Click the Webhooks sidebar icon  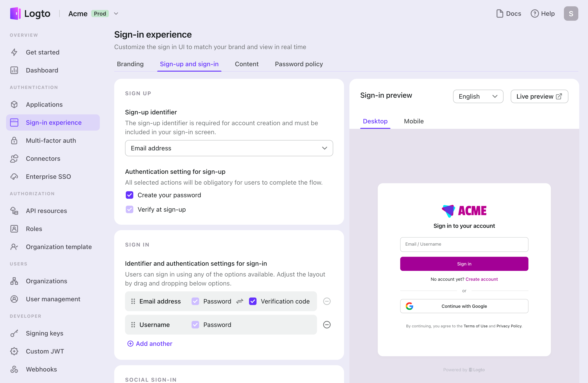[14, 369]
